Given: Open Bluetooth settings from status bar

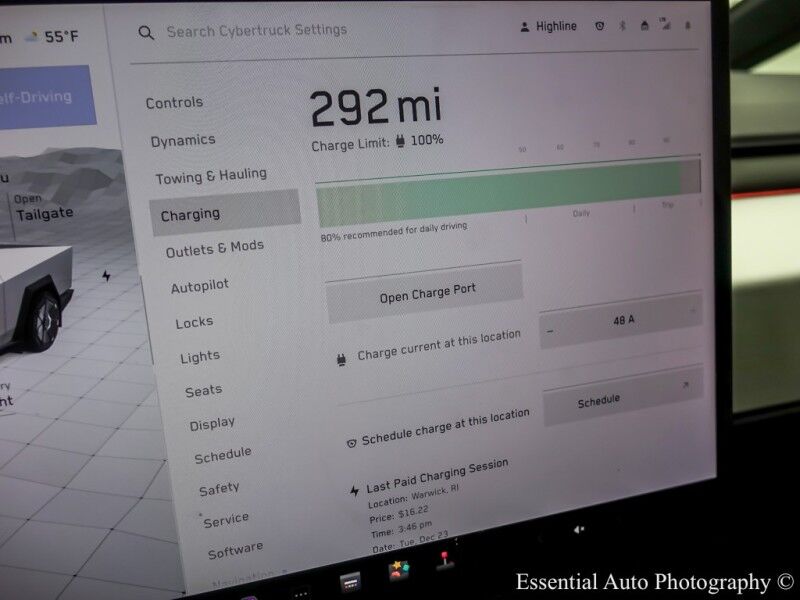Looking at the screenshot, I should point(621,27).
